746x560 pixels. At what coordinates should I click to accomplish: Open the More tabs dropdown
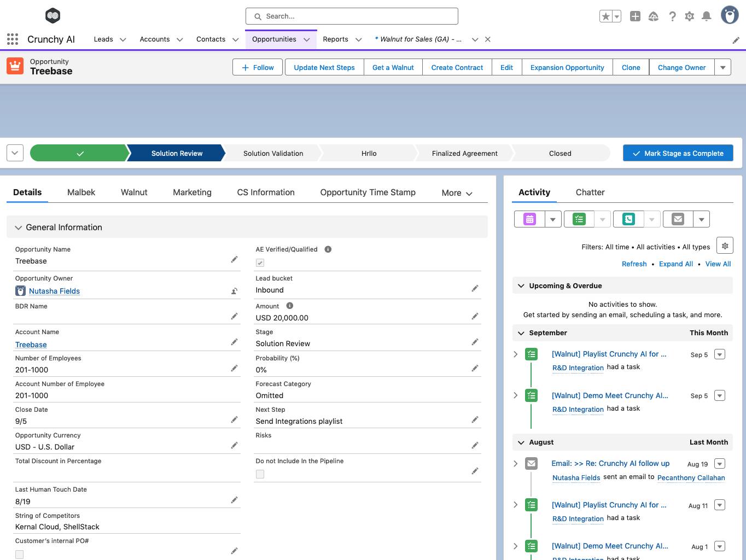click(457, 193)
